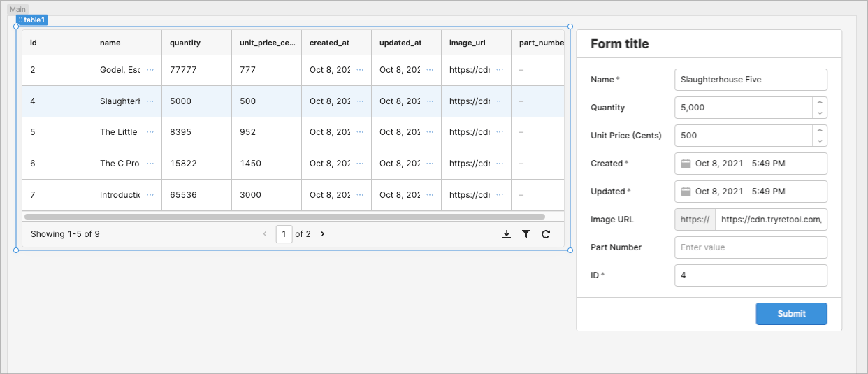
Task: Decrease Unit Price with the down stepper
Action: coord(820,141)
